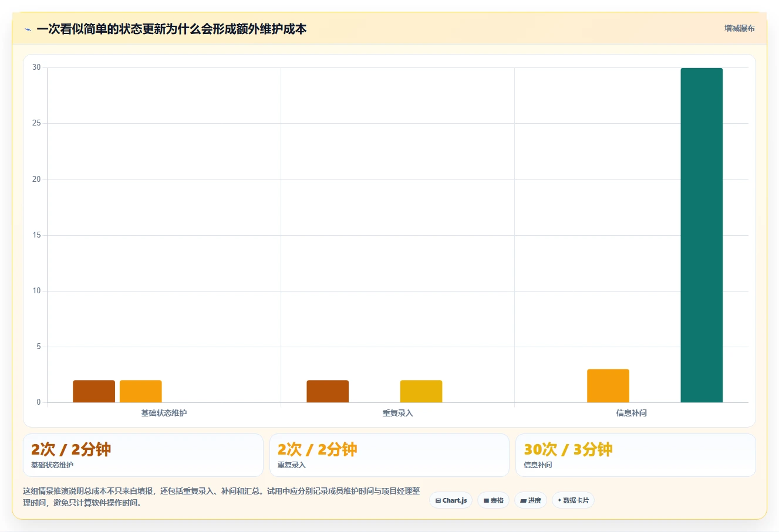Image resolution: width=779 pixels, height=532 pixels.
Task: Click the 2次 / 2分钟 value above 重复录入
Action: point(317,449)
